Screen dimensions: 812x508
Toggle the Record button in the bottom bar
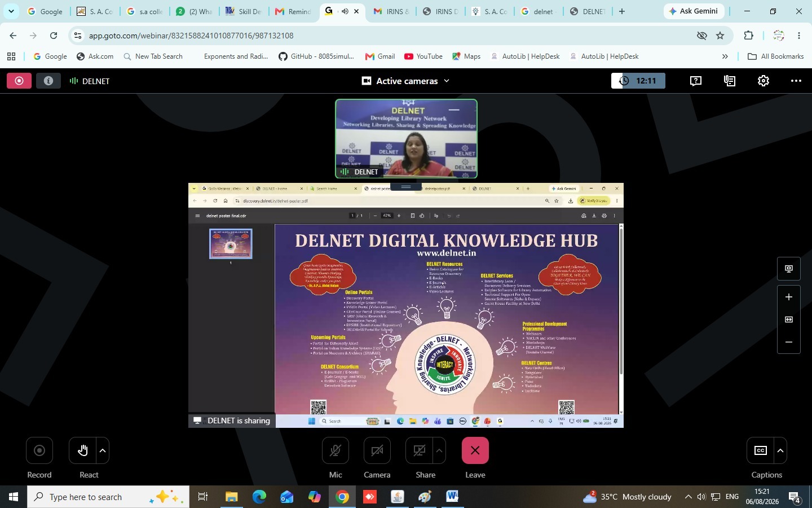click(39, 450)
